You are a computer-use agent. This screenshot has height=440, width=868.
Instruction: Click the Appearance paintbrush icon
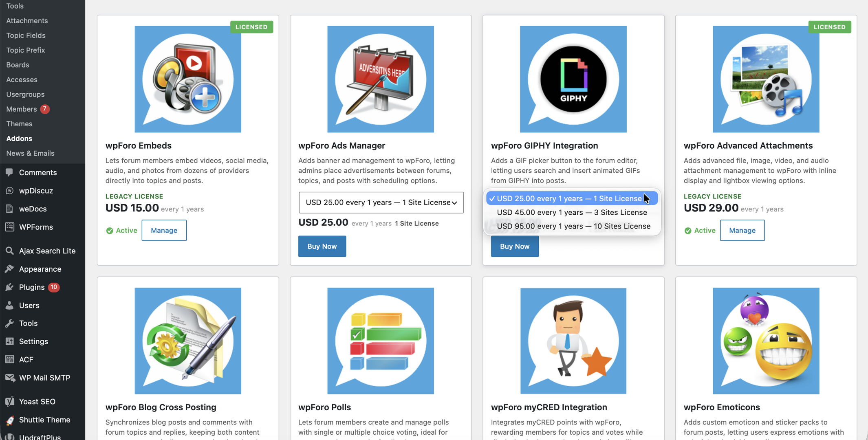click(9, 269)
